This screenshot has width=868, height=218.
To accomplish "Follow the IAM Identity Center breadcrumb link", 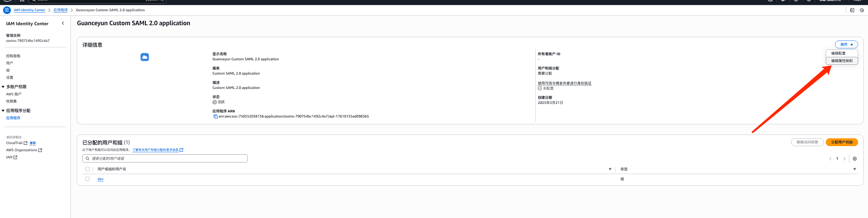I will point(30,10).
